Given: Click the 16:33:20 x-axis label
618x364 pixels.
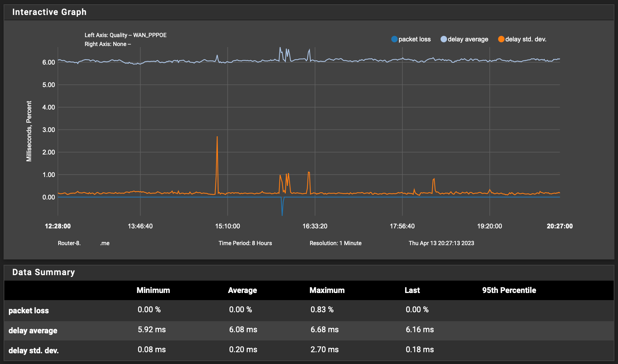Looking at the screenshot, I should pyautogui.click(x=315, y=226).
